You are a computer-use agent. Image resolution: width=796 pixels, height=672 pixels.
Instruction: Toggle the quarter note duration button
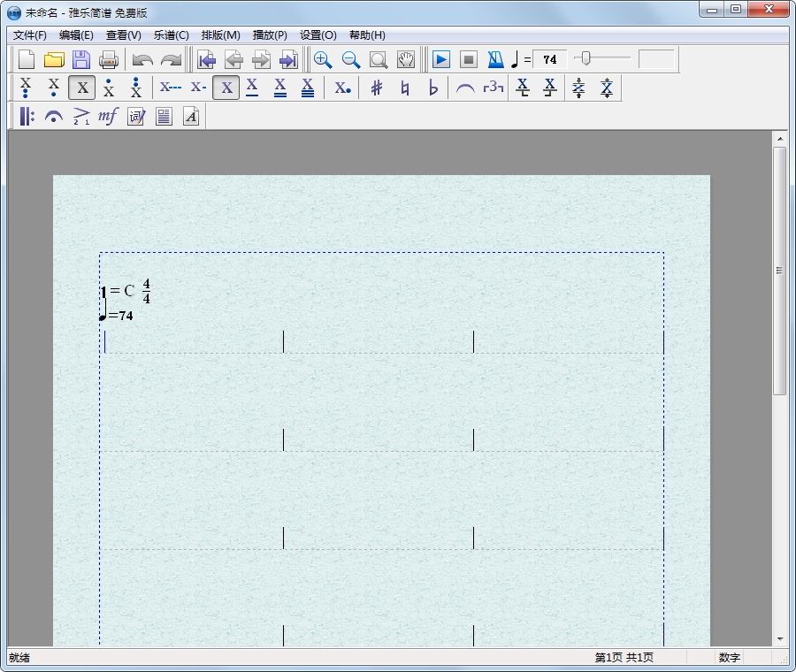tap(226, 88)
